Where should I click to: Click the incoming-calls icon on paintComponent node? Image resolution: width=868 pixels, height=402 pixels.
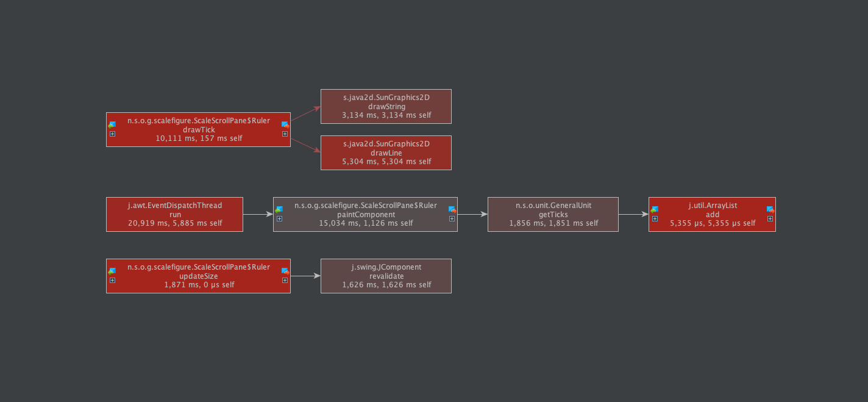click(x=279, y=209)
